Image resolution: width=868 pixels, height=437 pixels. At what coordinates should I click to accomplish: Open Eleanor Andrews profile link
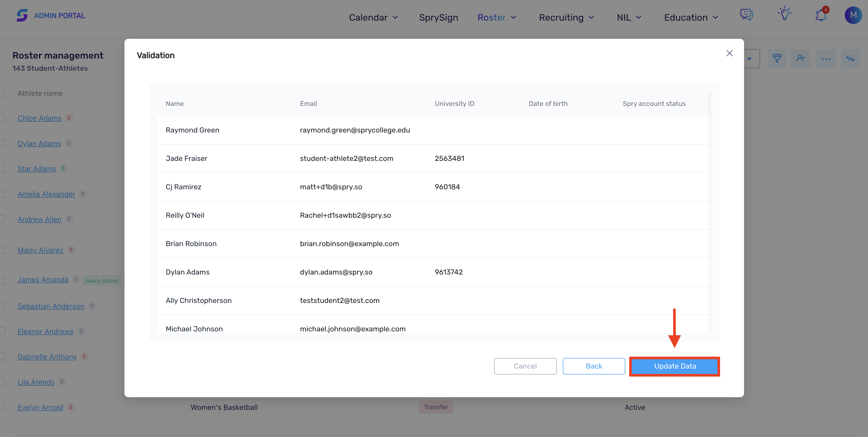(45, 331)
